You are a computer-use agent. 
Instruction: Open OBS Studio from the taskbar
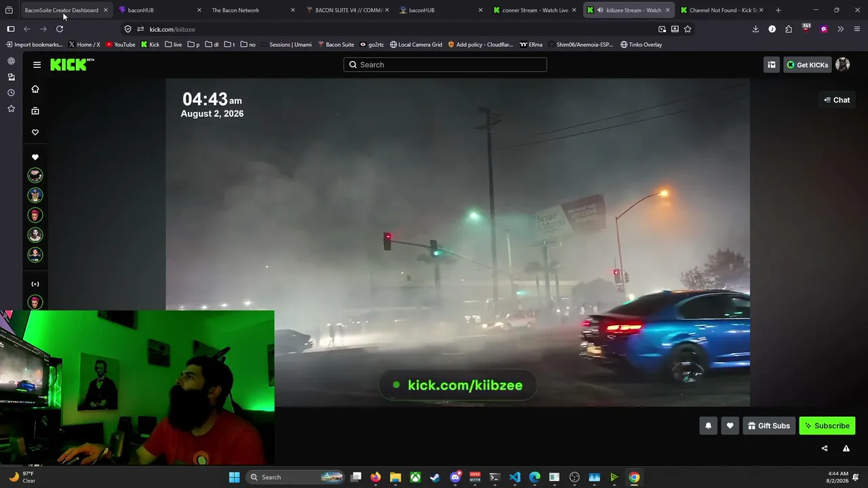click(574, 477)
